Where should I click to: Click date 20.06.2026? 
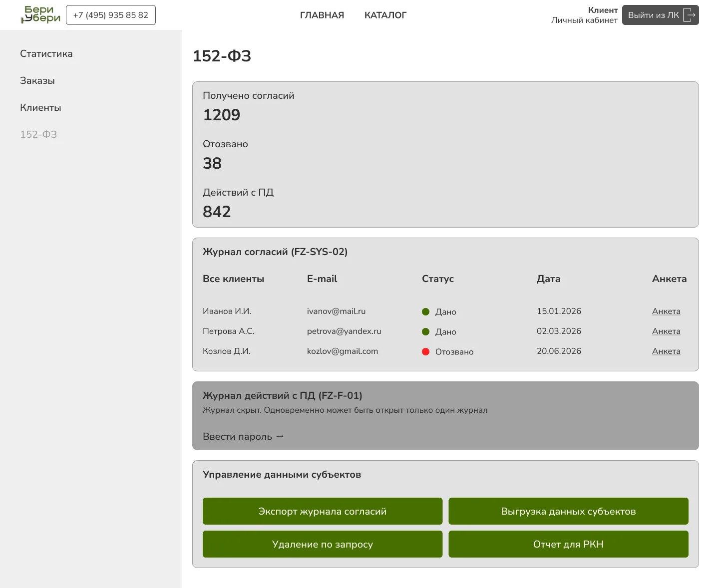pyautogui.click(x=559, y=351)
